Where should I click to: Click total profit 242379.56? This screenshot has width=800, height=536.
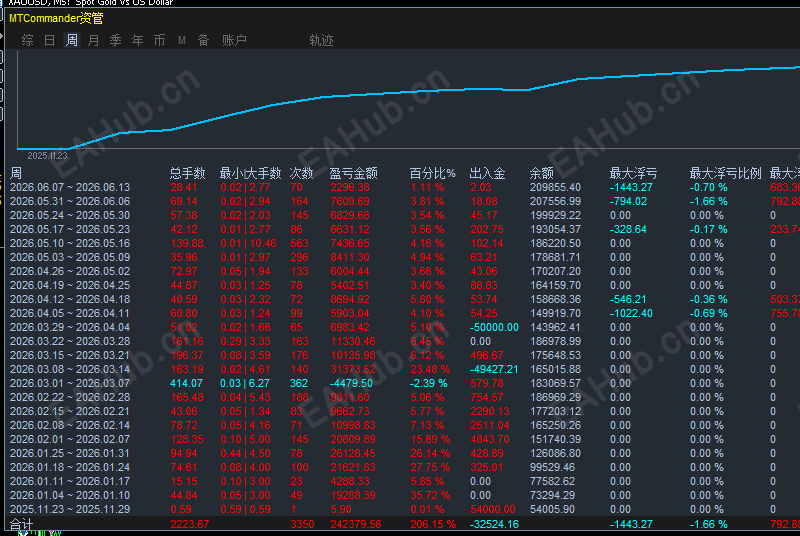(356, 524)
